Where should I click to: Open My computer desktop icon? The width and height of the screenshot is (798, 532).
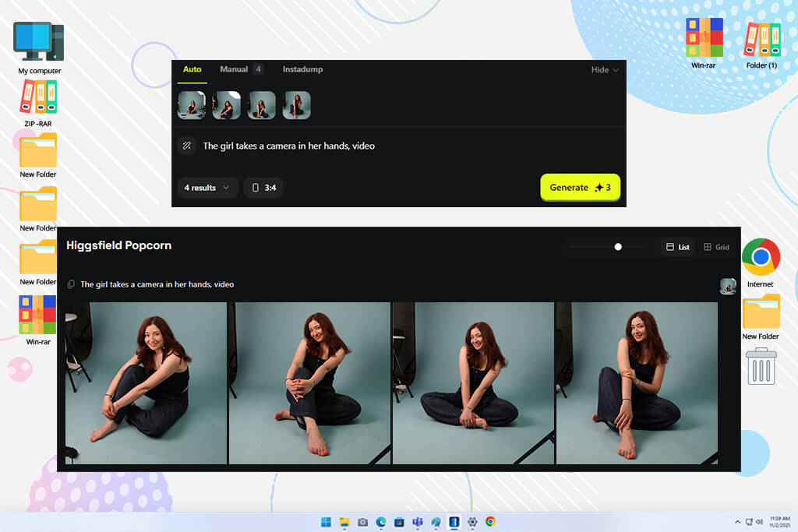click(x=39, y=48)
